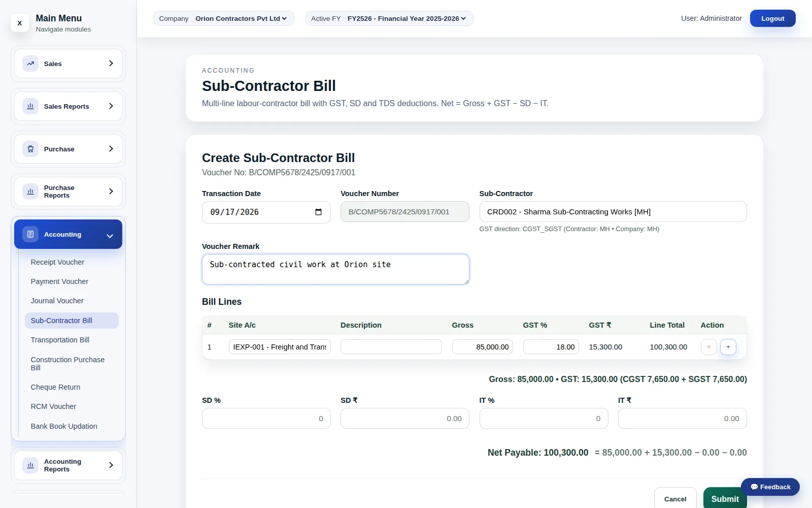The image size is (812, 508).
Task: Add a new bill line with plus button
Action: (728, 347)
